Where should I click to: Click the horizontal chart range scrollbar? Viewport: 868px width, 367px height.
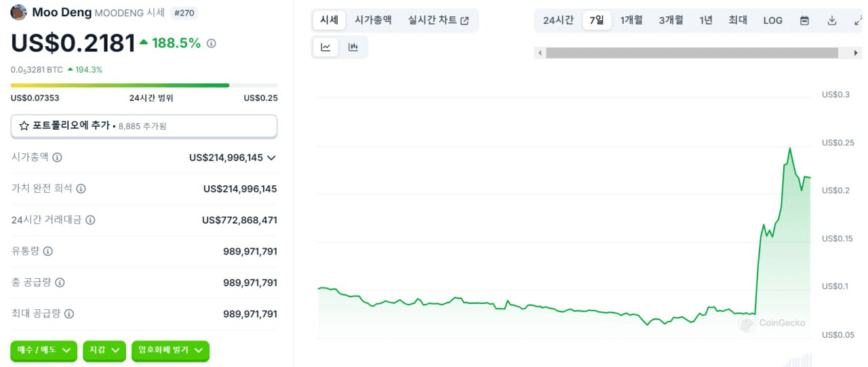tap(692, 53)
